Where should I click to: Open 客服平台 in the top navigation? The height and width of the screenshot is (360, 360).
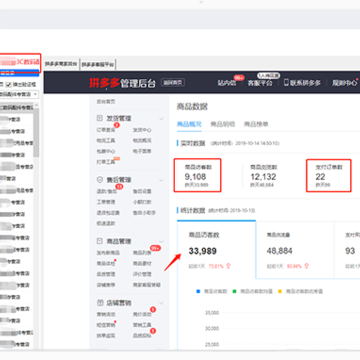(x=260, y=83)
